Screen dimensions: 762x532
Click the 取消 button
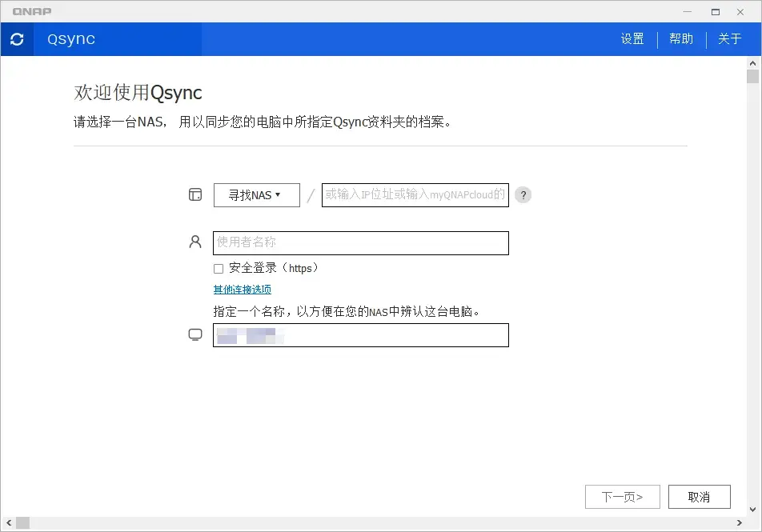[x=699, y=496]
